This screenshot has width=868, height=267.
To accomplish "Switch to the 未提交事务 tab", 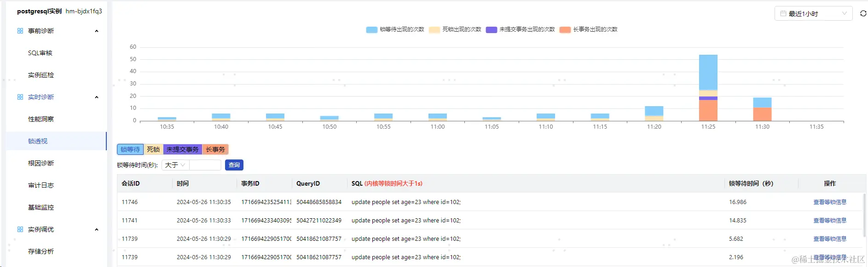I will pos(183,149).
